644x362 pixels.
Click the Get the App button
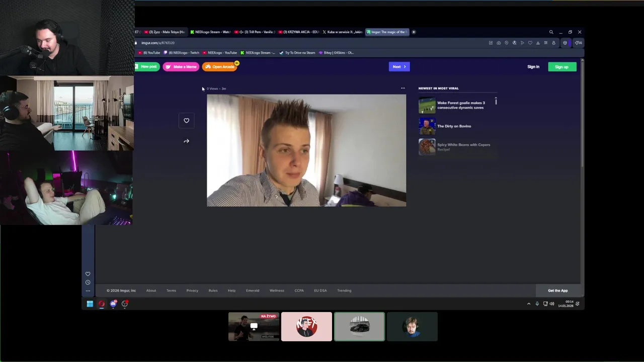point(558,291)
